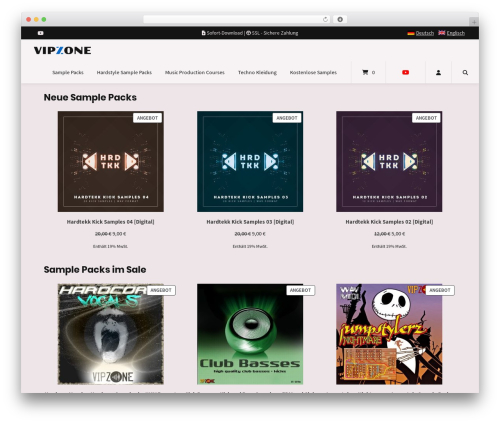Click Angebot badge on Hardtekk Kick Samples 03

click(x=287, y=118)
